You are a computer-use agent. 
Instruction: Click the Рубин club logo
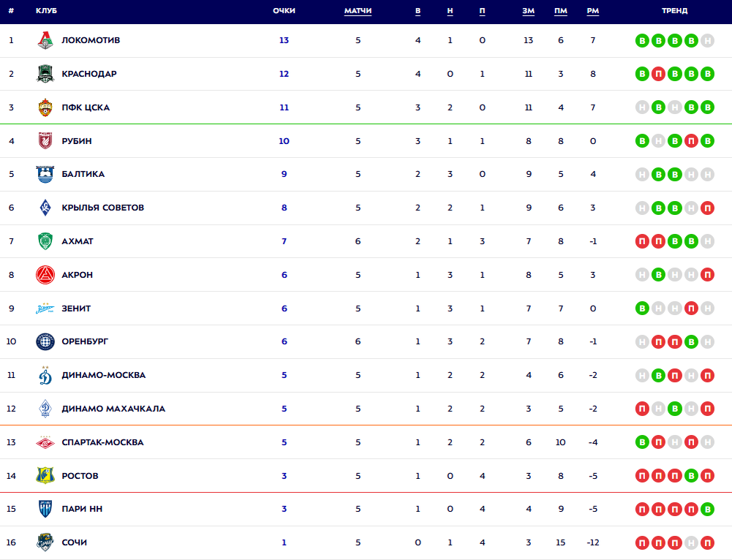(45, 141)
